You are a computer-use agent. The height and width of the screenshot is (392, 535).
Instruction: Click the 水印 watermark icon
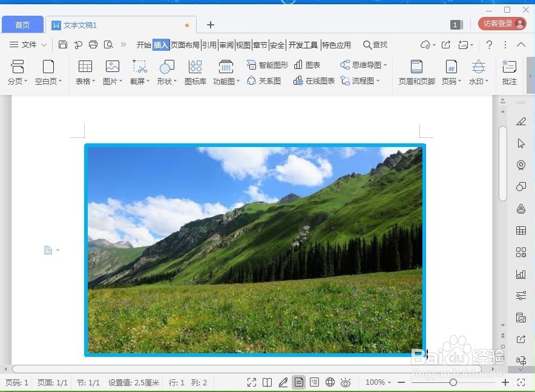pos(478,66)
